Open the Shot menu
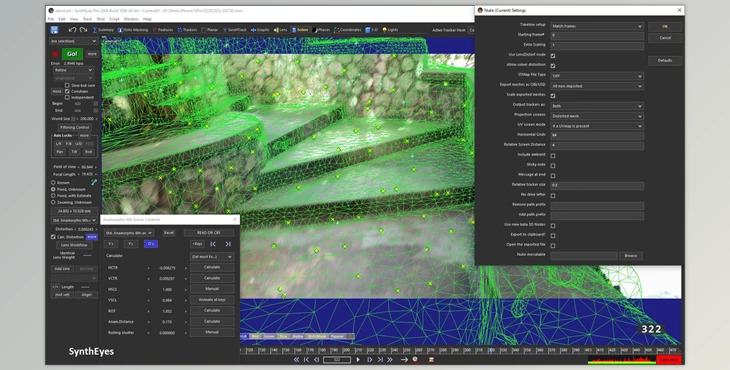 [x=101, y=19]
